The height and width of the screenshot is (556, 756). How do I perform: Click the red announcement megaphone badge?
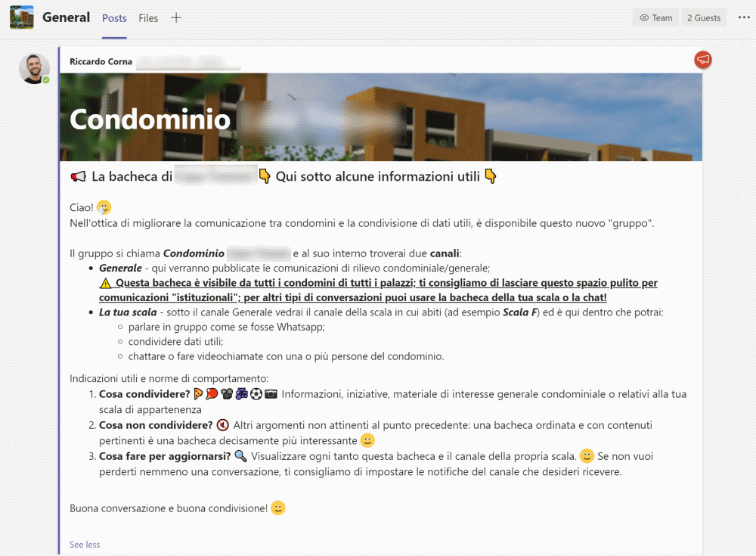pyautogui.click(x=703, y=59)
